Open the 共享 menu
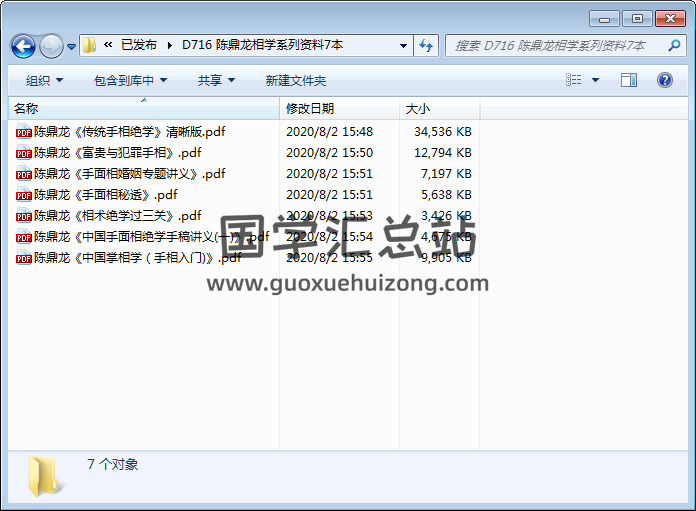Screen dimensions: 696x511 [x=216, y=80]
